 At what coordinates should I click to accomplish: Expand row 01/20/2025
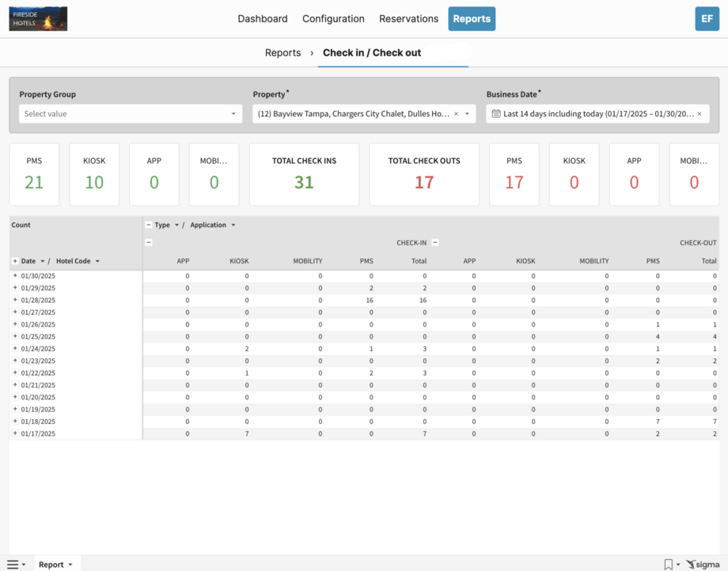click(x=15, y=397)
